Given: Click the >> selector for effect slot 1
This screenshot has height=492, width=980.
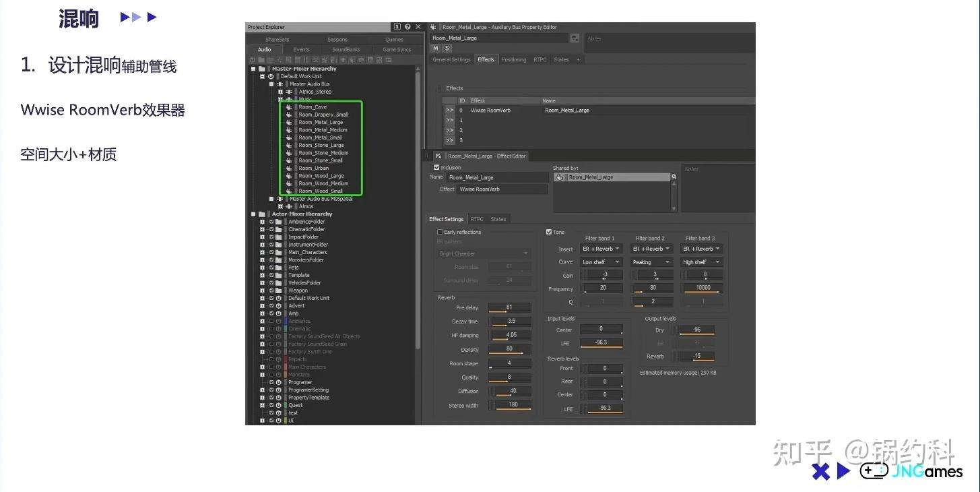Looking at the screenshot, I should [x=449, y=120].
